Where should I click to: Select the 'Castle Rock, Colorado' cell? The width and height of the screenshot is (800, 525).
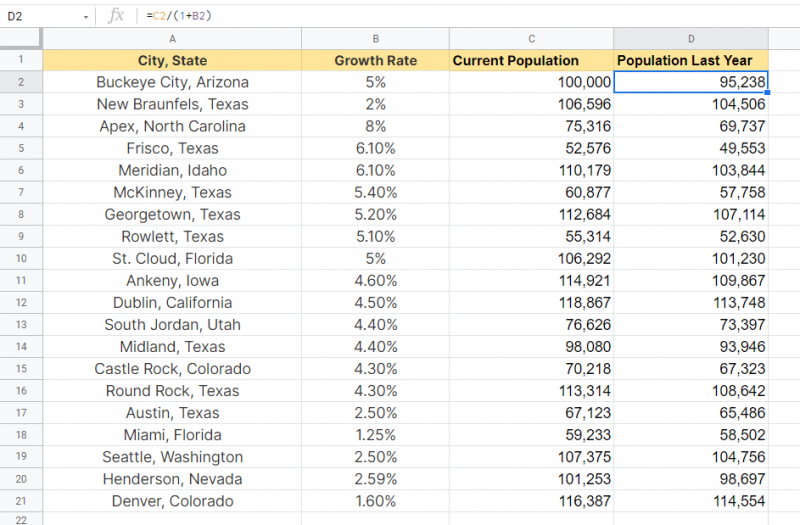pos(172,368)
